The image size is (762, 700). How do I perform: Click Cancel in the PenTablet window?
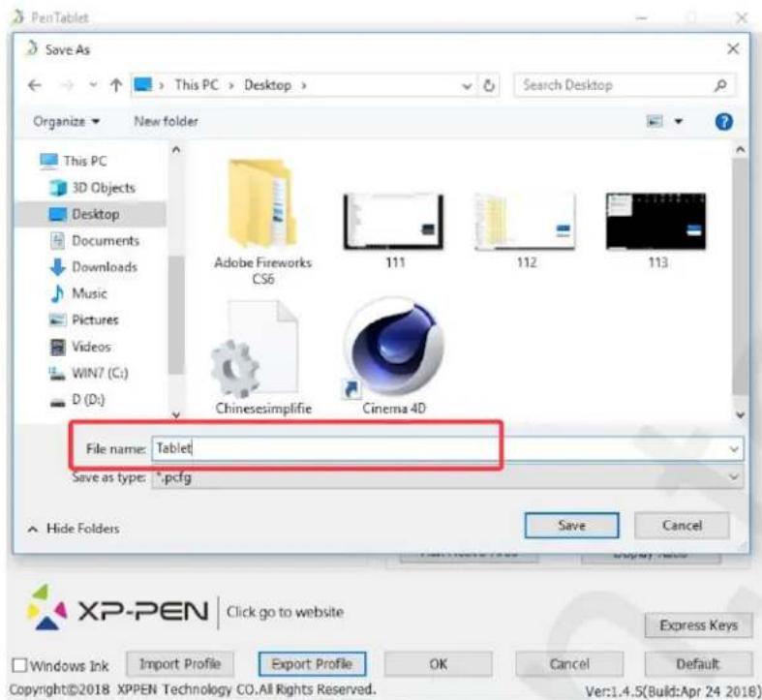pyautogui.click(x=569, y=664)
